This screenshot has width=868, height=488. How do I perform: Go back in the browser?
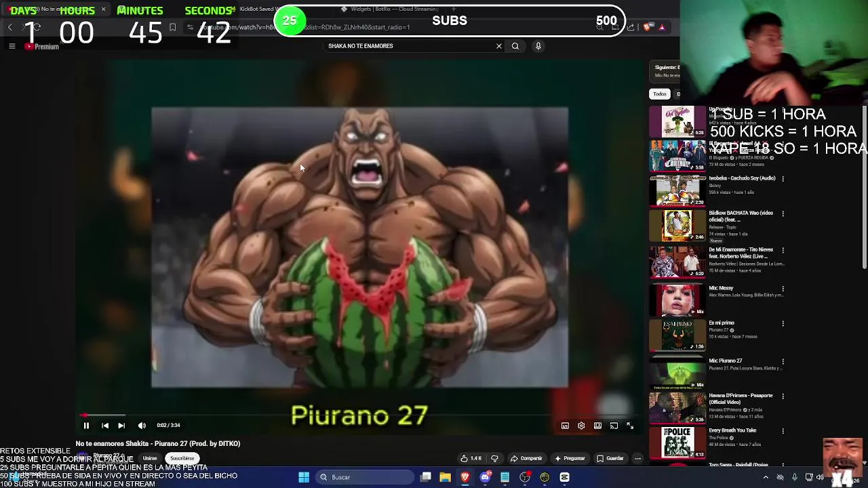pyautogui.click(x=10, y=27)
